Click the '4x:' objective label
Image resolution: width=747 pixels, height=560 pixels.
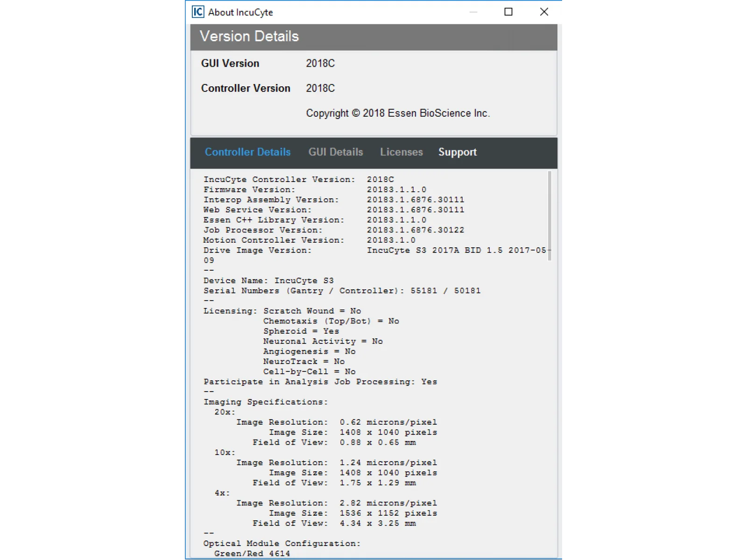[x=222, y=493]
